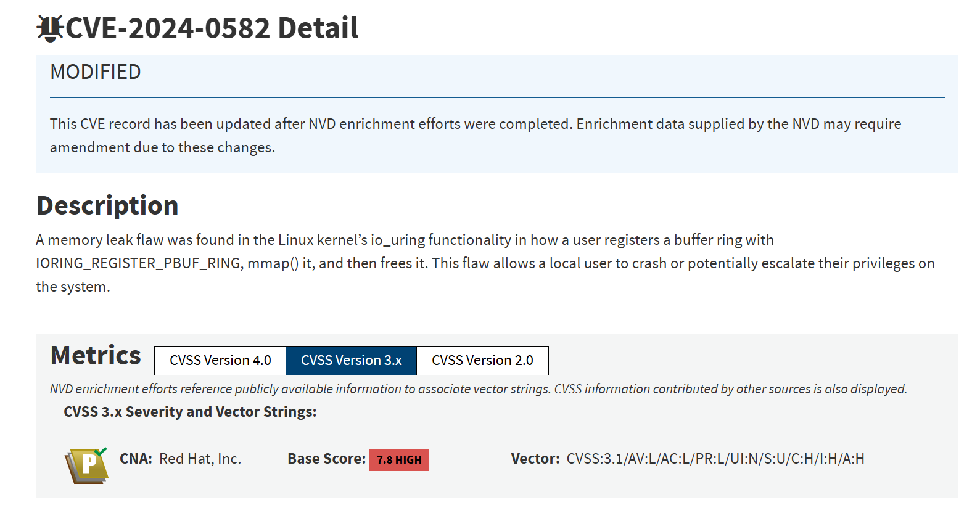Click the Vector label
This screenshot has height=521, width=980.
535,459
